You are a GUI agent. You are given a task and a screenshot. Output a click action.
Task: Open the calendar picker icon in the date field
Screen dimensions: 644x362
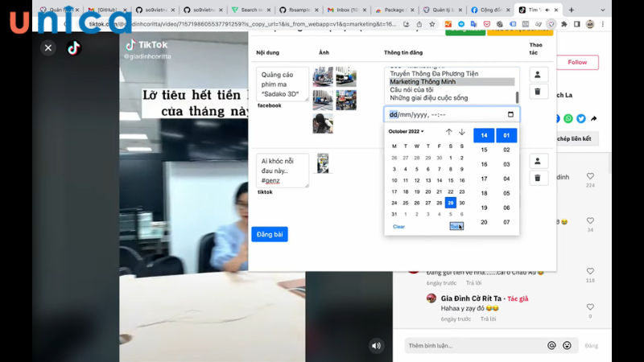[x=510, y=114]
